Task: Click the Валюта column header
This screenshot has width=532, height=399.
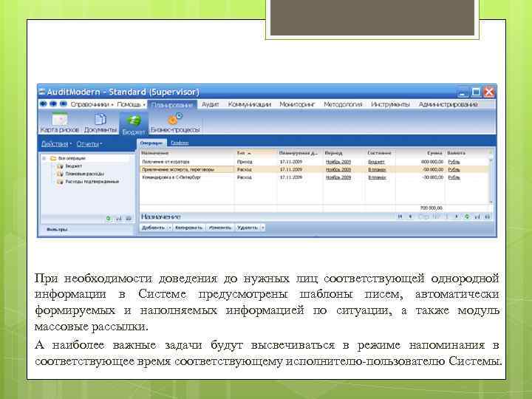Action: 467,153
